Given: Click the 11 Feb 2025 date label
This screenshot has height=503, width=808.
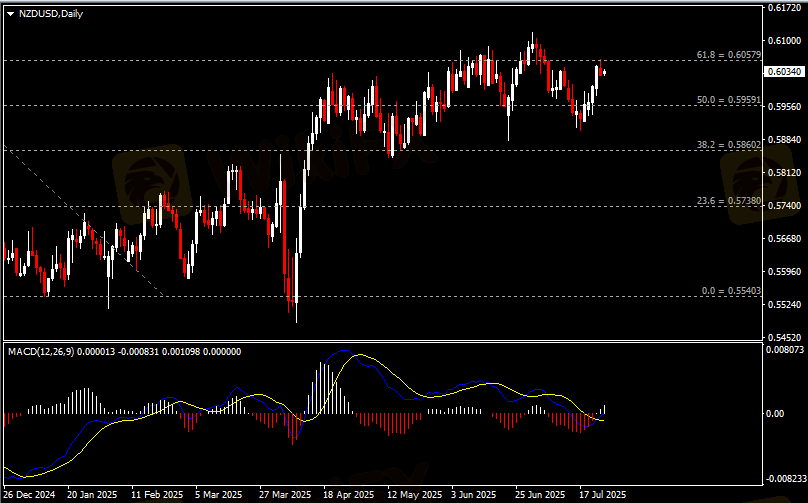Looking at the screenshot, I should 157,495.
